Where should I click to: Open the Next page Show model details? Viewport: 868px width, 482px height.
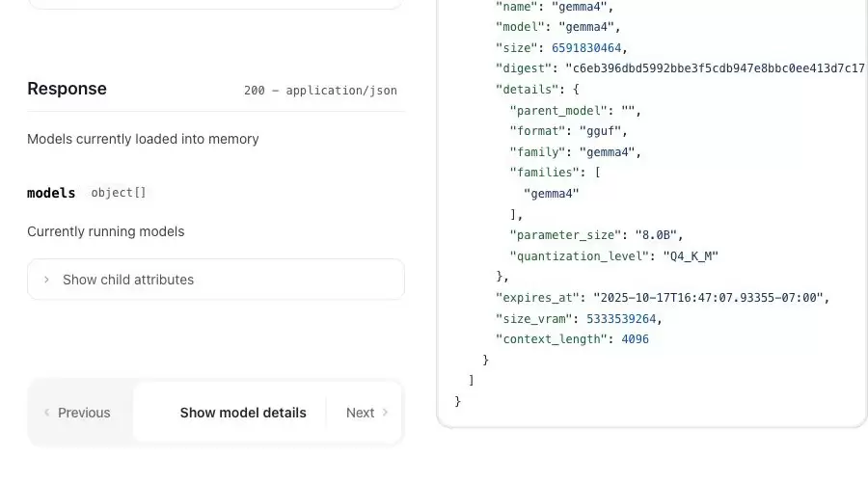pyautogui.click(x=267, y=413)
